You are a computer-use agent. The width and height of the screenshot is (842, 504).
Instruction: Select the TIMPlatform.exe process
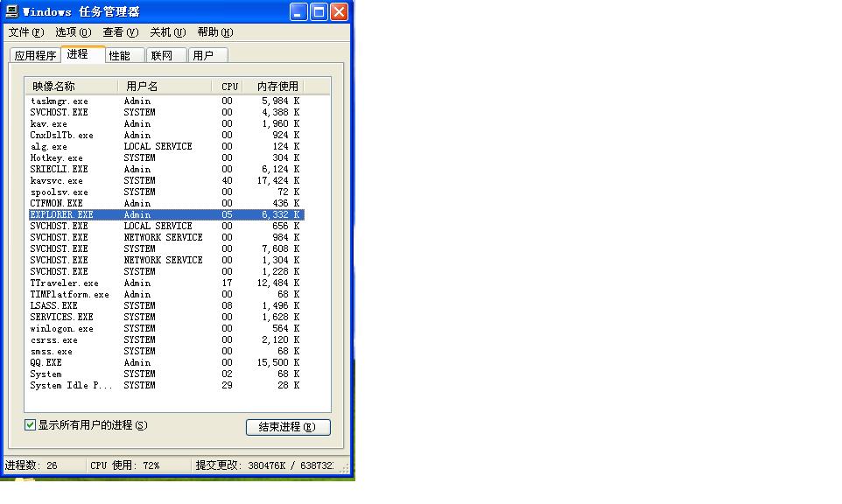point(165,295)
